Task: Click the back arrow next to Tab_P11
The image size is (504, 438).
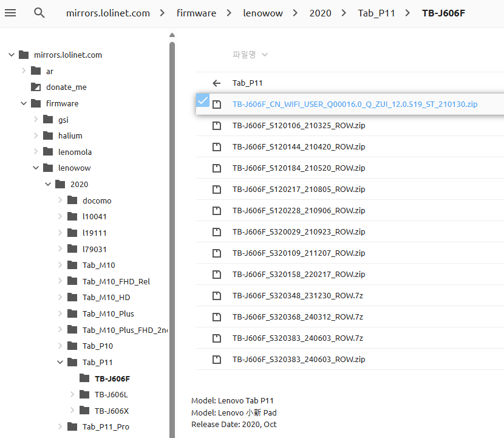Action: click(217, 83)
